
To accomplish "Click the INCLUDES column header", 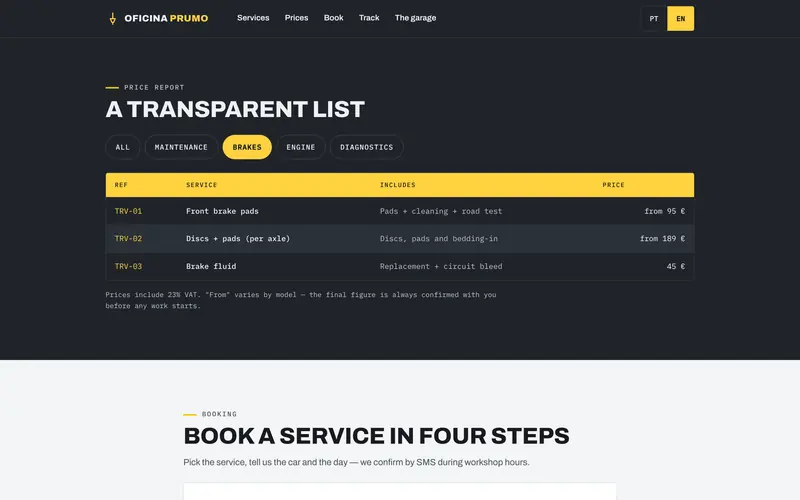I will coord(397,185).
